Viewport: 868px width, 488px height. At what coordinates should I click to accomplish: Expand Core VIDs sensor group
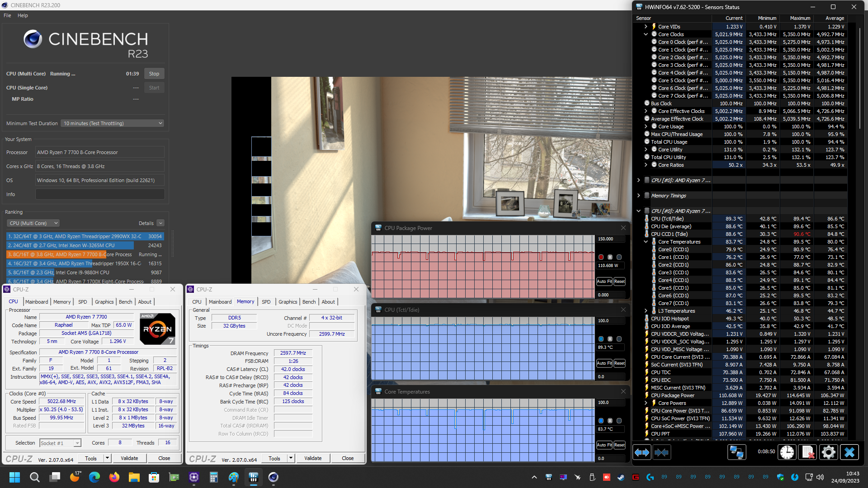tap(646, 27)
